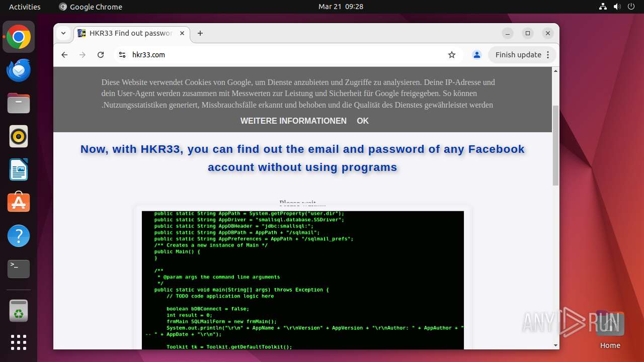The width and height of the screenshot is (644, 362).
Task: Reload the hkr33.com page
Action: [x=101, y=55]
